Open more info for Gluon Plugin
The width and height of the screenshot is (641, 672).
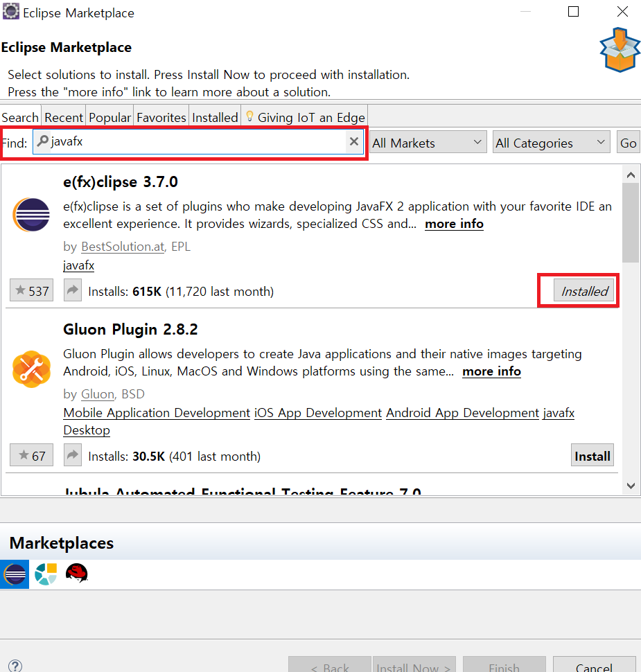(x=491, y=371)
